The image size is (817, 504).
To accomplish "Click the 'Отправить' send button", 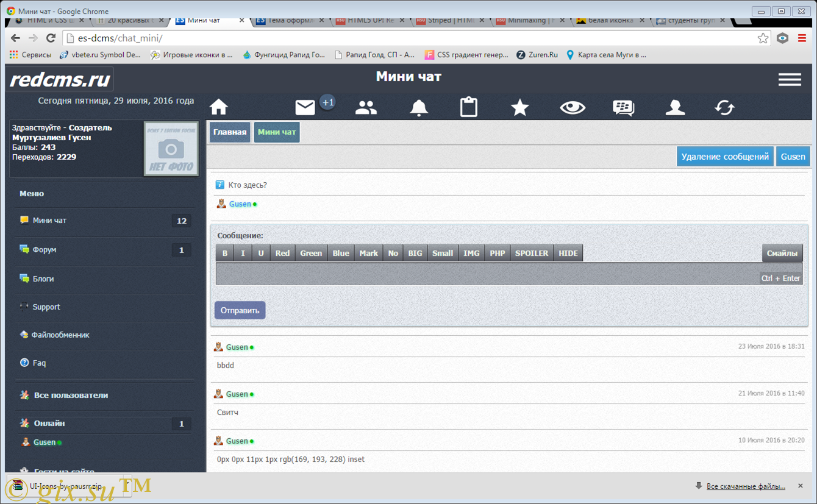I will point(240,310).
